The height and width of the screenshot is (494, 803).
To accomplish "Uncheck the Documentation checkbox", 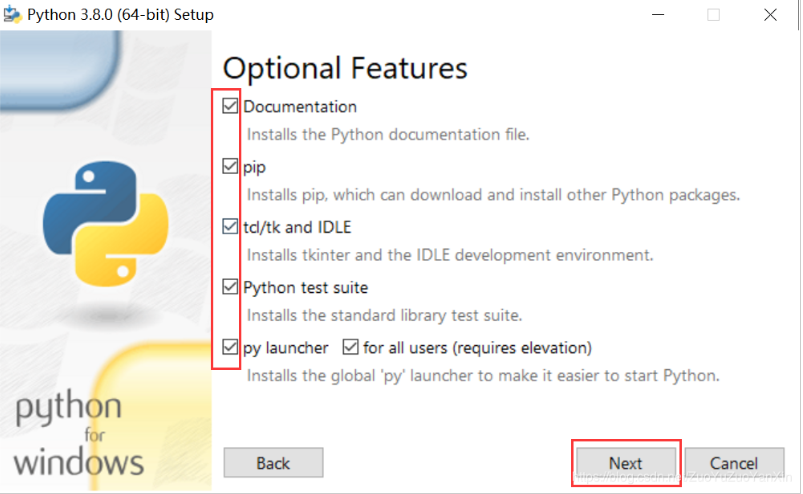I will pos(230,106).
